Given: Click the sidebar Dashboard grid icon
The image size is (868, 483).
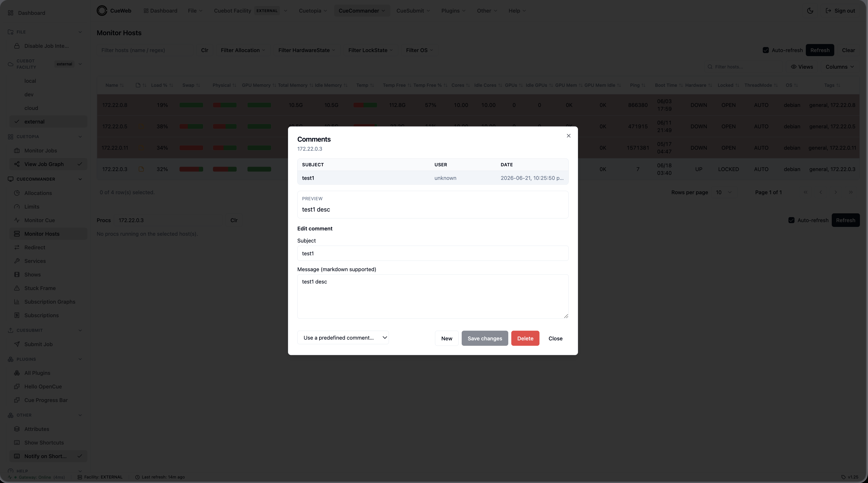Looking at the screenshot, I should pos(11,13).
